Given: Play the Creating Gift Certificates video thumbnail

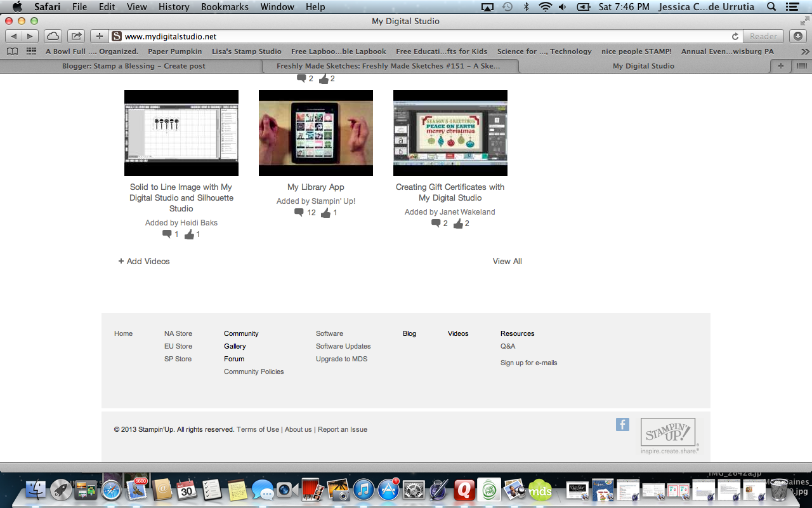Looking at the screenshot, I should [x=450, y=133].
